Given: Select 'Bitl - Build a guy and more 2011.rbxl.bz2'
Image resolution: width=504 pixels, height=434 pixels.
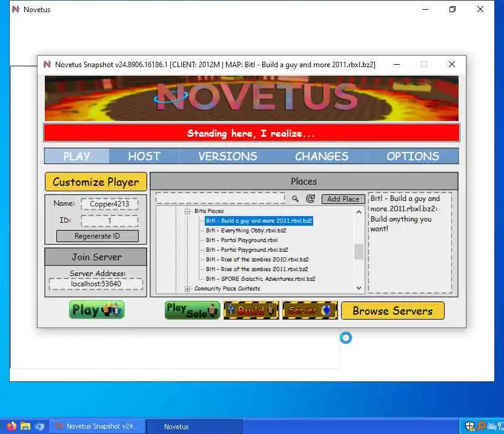Looking at the screenshot, I should [259, 221].
